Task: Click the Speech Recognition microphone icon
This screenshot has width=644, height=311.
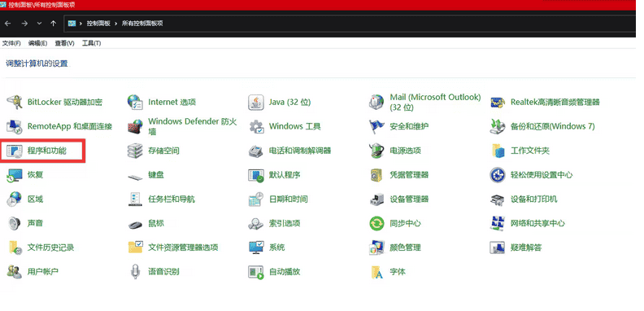Action: (x=135, y=272)
